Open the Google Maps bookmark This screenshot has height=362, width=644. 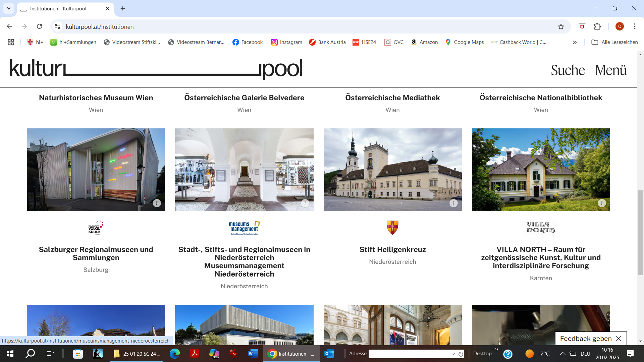pos(465,42)
